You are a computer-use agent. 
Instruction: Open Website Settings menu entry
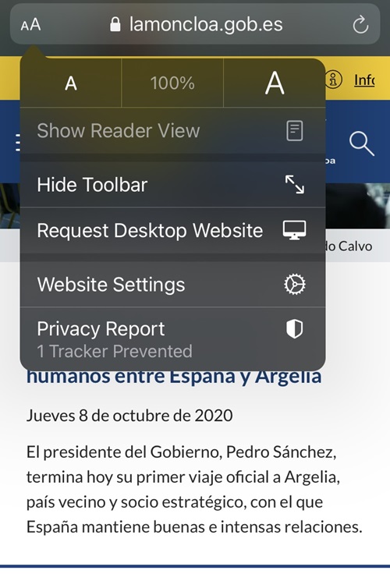(x=172, y=284)
